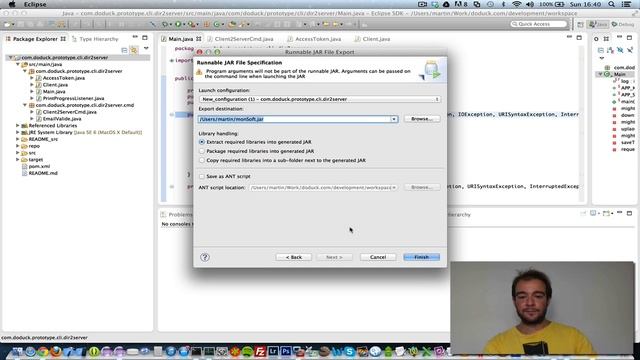Click the volume icon in menu bar
The width and height of the screenshot is (640, 360).
click(530, 4)
